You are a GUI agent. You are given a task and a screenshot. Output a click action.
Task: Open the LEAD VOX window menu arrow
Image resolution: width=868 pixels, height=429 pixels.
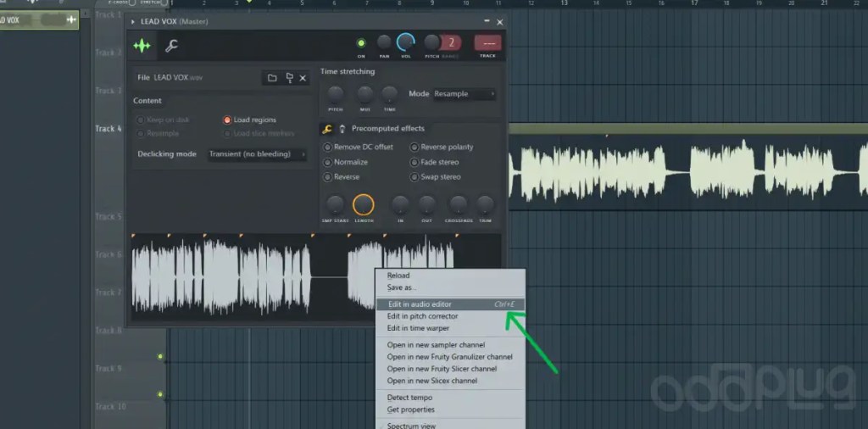click(133, 22)
